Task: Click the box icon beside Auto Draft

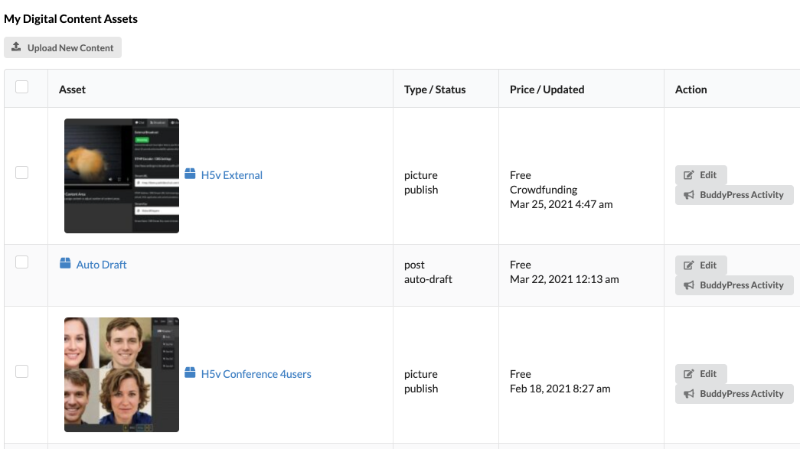Action: [65, 263]
